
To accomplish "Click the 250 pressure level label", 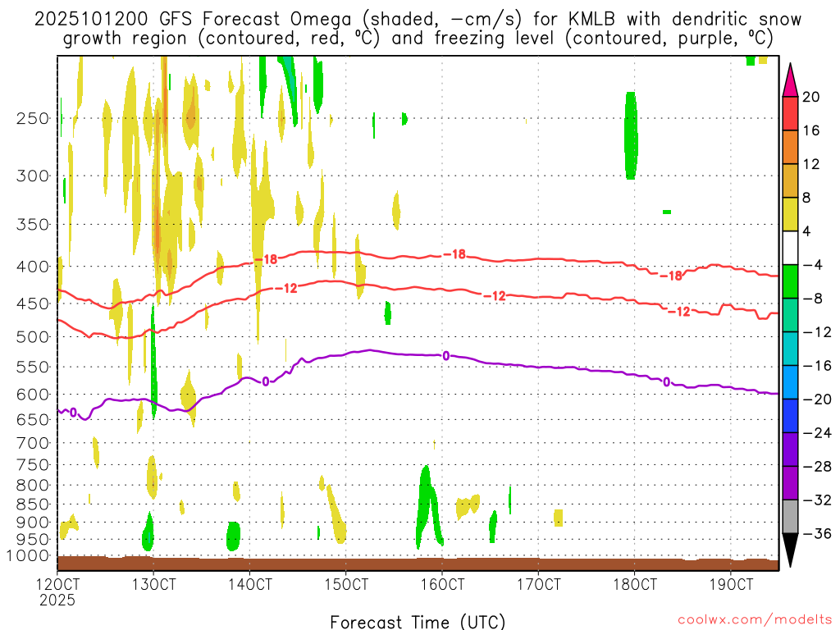I will (x=33, y=118).
